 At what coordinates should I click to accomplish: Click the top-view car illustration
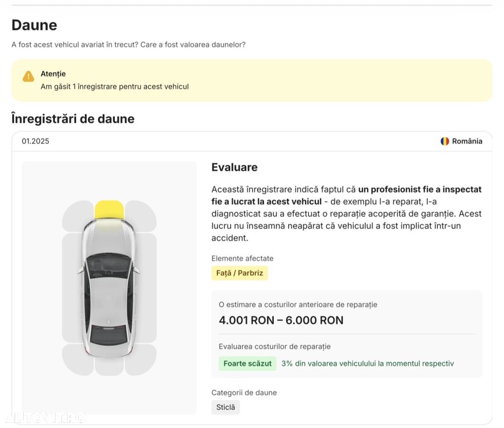tap(109, 288)
